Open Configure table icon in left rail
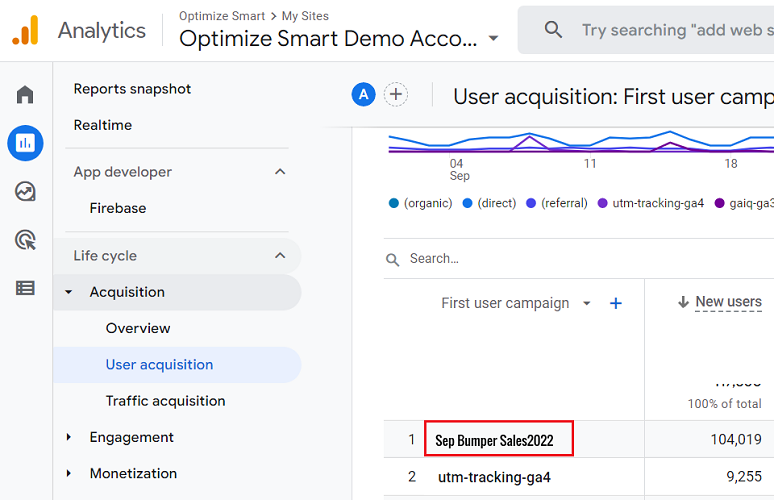 click(25, 288)
